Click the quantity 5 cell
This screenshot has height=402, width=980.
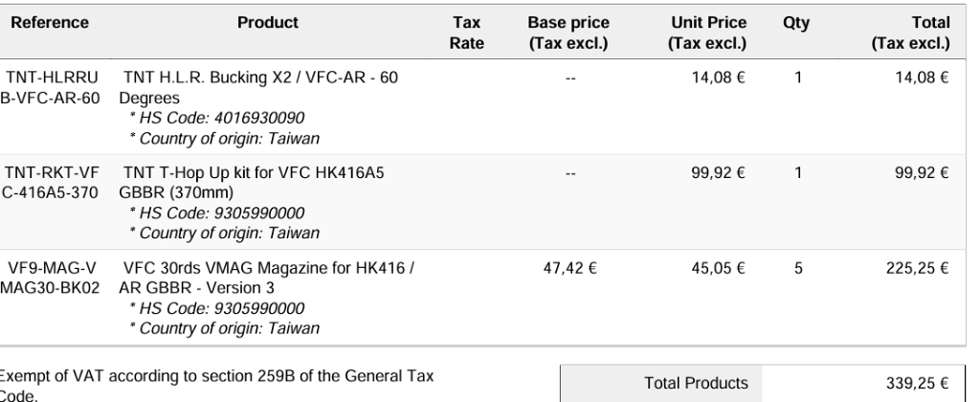pos(796,267)
